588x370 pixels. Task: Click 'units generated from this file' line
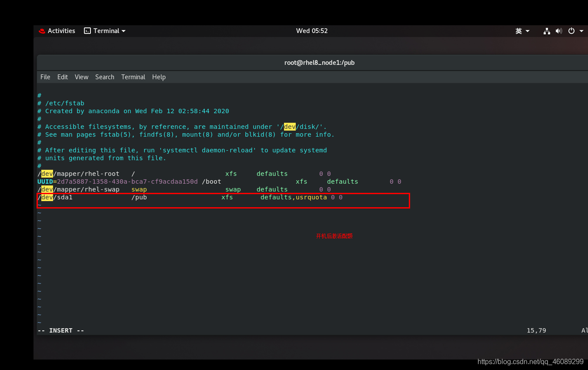pos(102,158)
